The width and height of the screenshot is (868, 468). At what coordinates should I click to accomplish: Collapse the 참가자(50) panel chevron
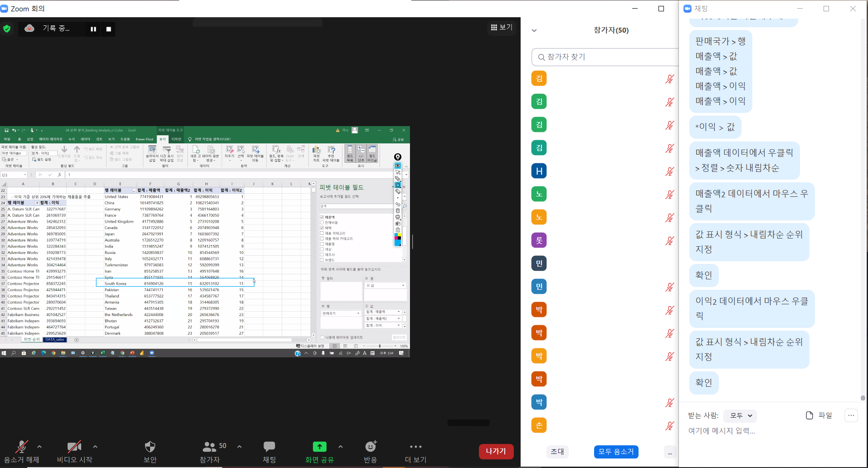point(534,30)
